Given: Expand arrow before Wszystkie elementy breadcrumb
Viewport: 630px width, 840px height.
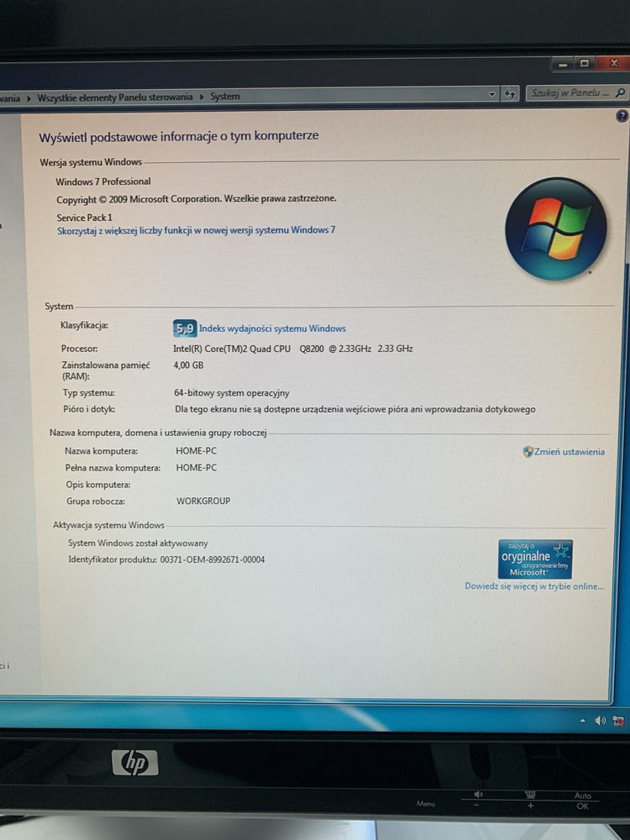Looking at the screenshot, I should pyautogui.click(x=29, y=98).
